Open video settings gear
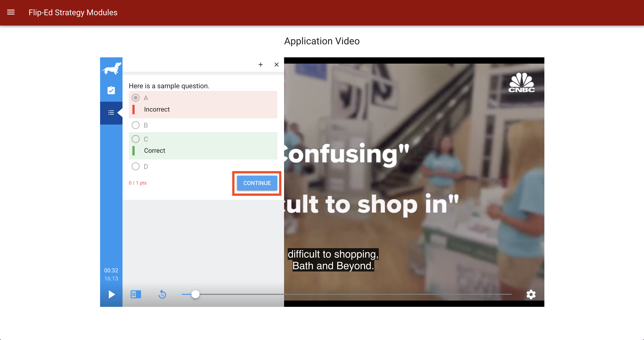 (x=531, y=294)
